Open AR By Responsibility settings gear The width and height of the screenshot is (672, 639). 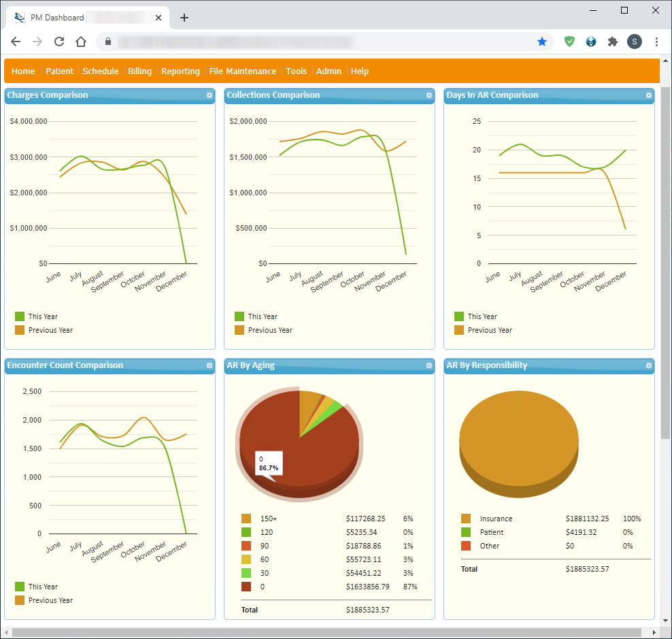click(x=648, y=366)
